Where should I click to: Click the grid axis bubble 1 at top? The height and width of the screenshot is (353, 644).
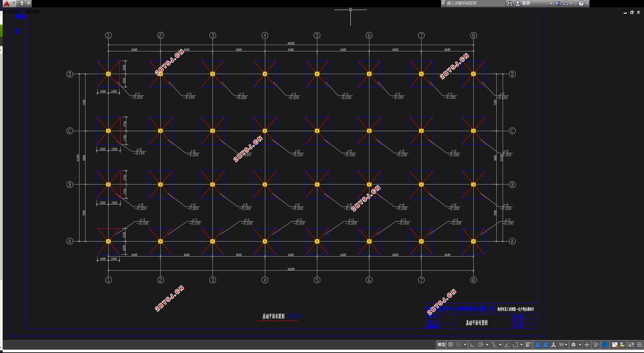click(x=108, y=35)
